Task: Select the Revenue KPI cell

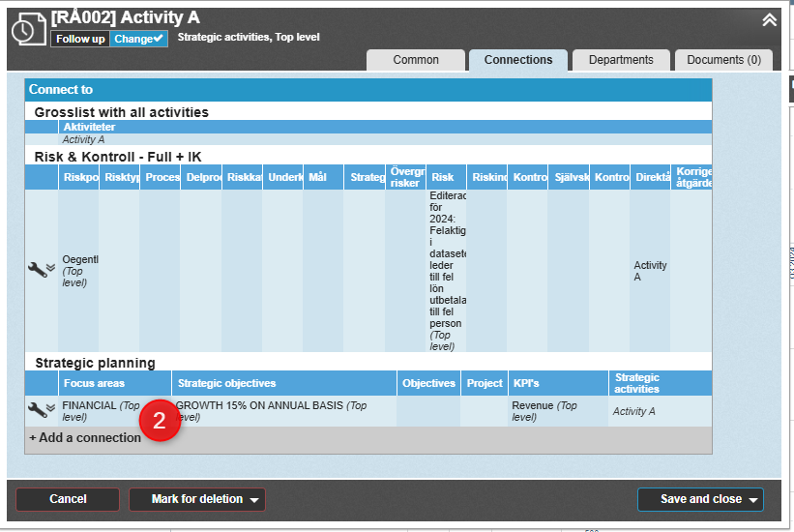Action: (544, 411)
